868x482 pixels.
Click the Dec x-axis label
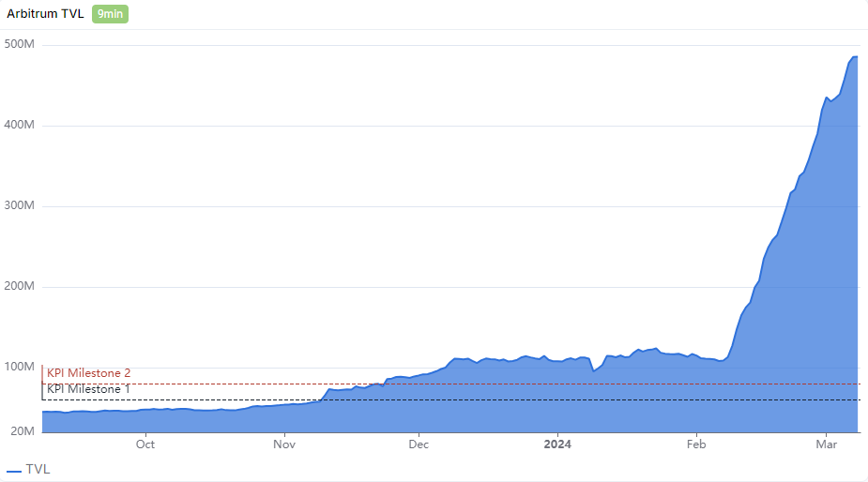(x=419, y=444)
